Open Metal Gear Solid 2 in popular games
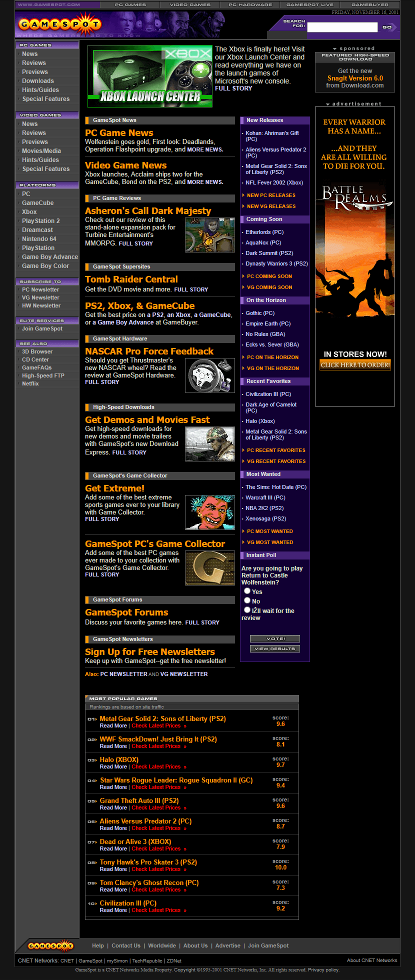 point(163,719)
